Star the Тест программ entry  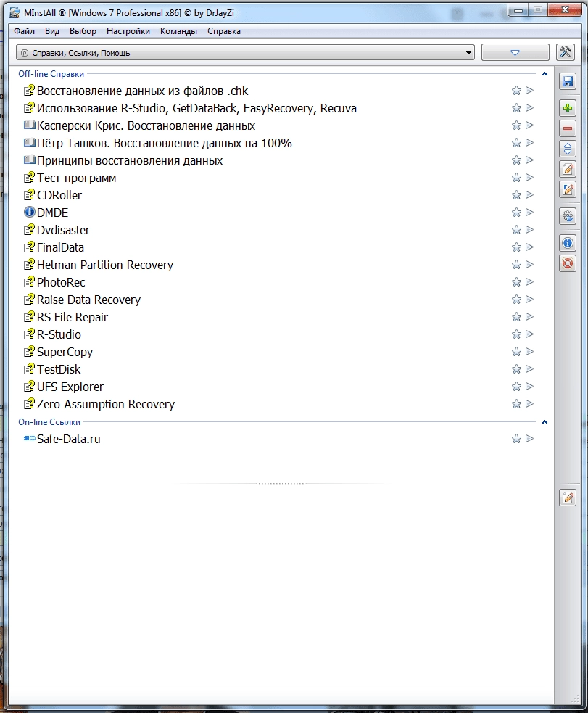(516, 178)
